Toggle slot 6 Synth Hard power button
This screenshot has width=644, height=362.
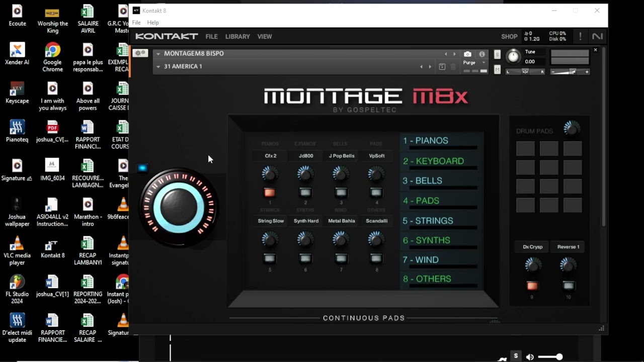click(305, 258)
